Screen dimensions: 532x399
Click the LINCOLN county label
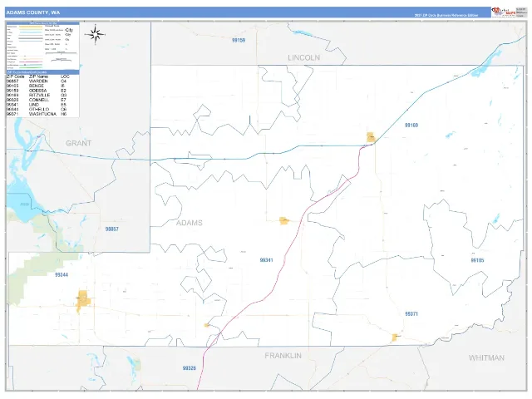point(303,57)
